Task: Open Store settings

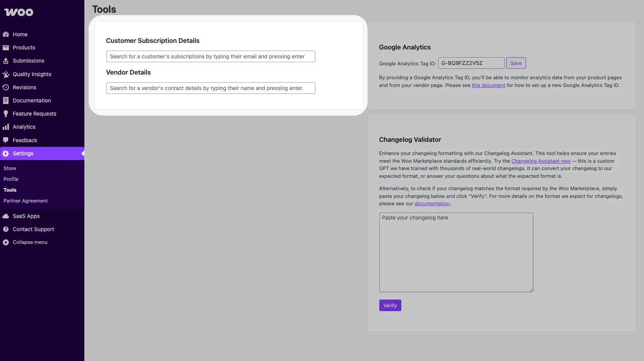Action: [10, 168]
